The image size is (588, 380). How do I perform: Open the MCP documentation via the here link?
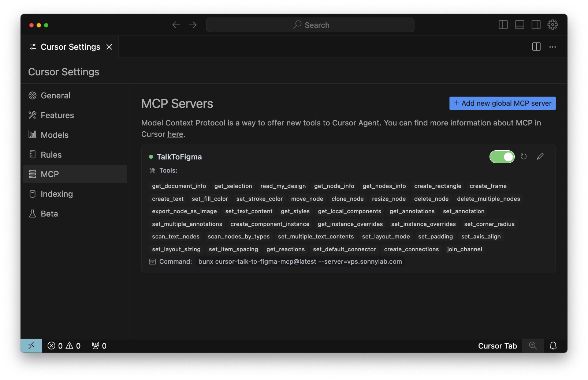175,134
